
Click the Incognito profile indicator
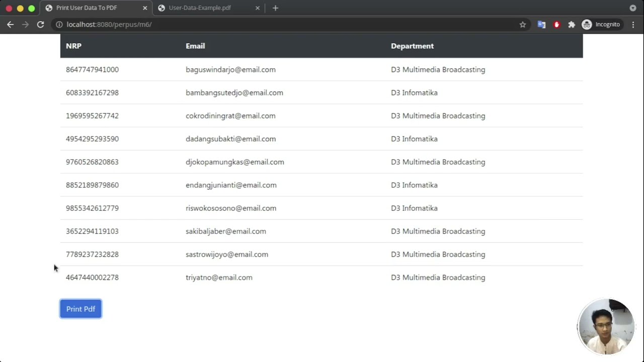(601, 24)
